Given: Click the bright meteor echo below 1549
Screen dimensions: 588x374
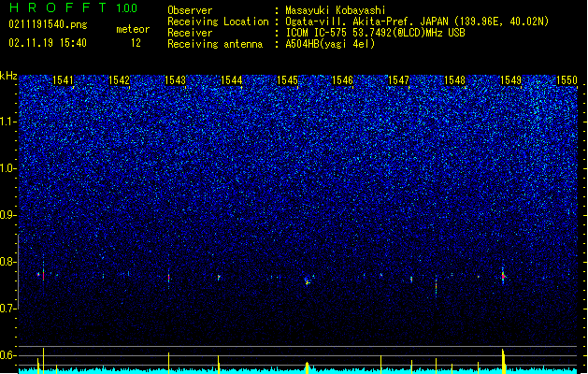Looking at the screenshot, I should [x=503, y=277].
